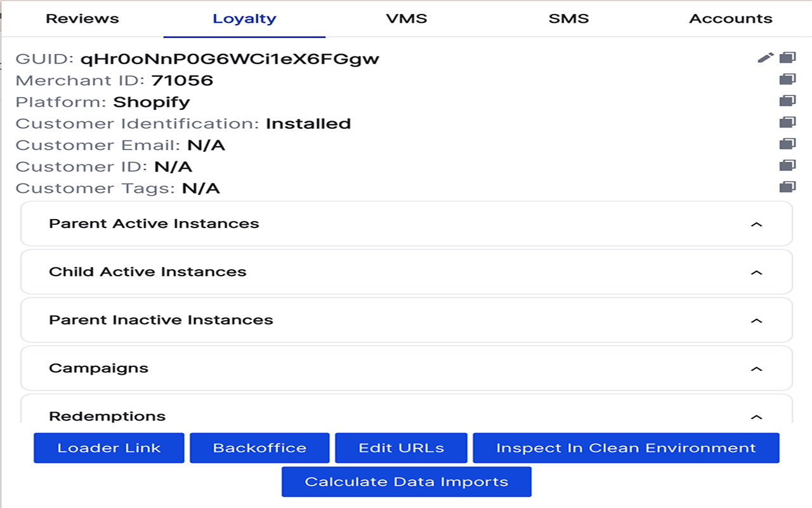This screenshot has width=812, height=508.
Task: Click the Redemptions section title
Action: click(107, 417)
